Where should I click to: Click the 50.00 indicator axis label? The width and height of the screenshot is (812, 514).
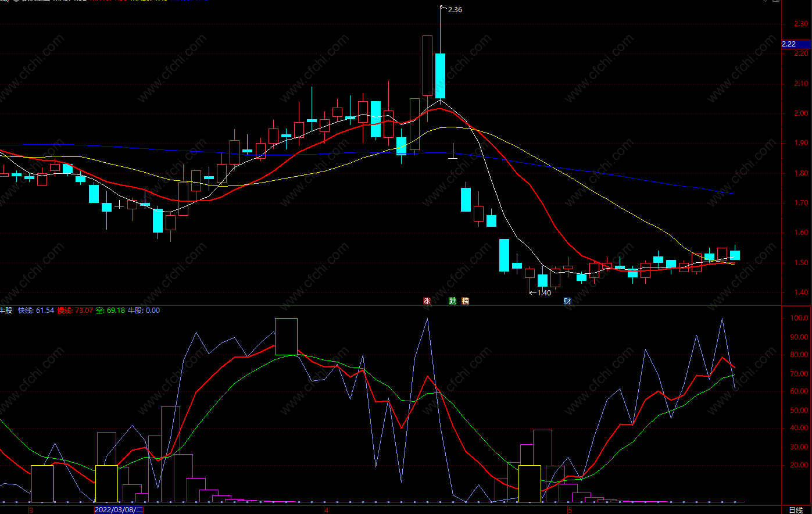click(799, 411)
